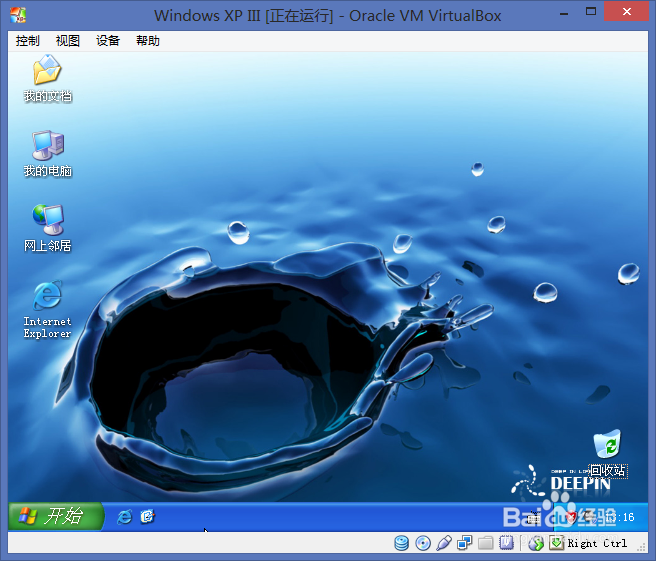Click the window resize grip in status bar

pyautogui.click(x=641, y=546)
